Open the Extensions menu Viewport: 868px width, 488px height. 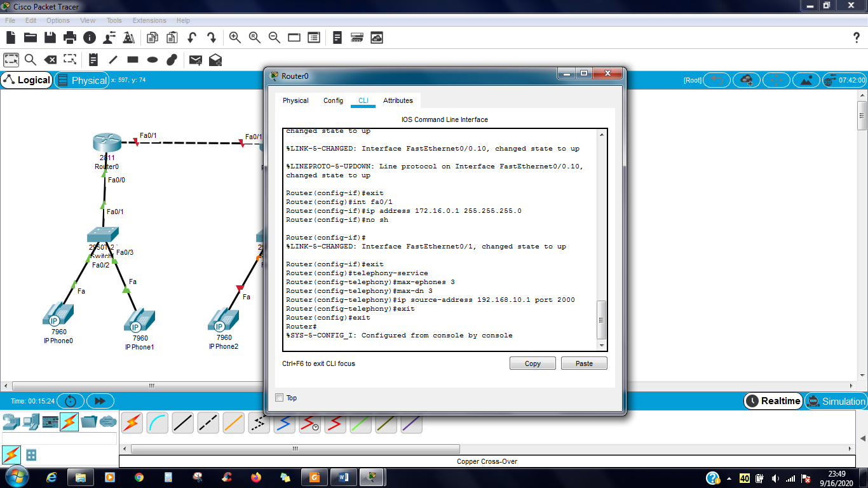[149, 20]
